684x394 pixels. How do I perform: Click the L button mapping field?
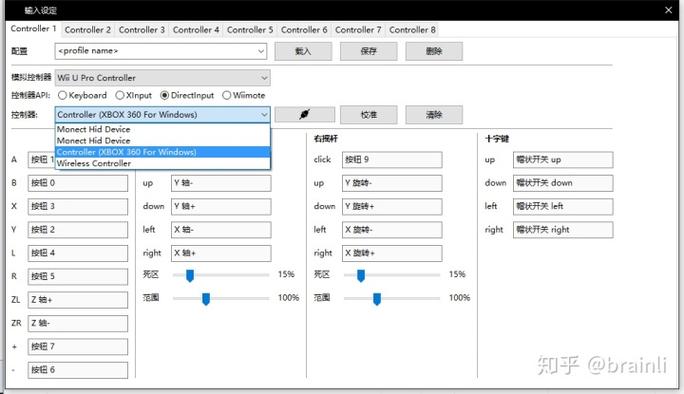tap(78, 253)
